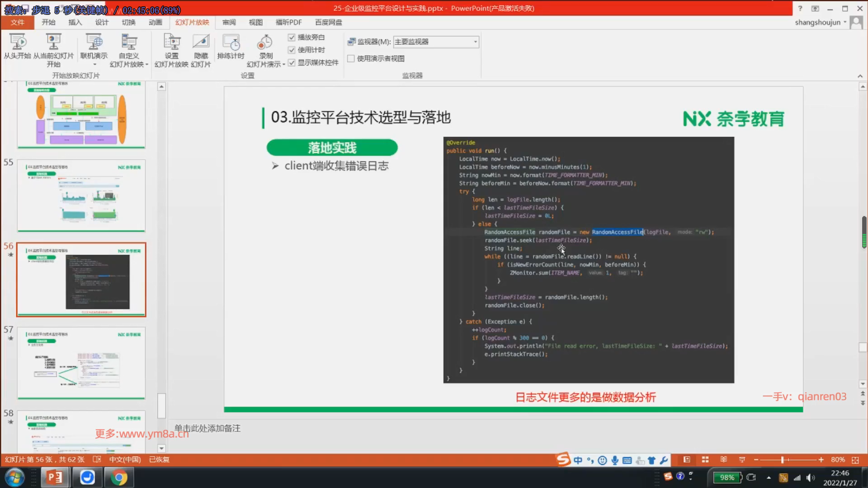868x488 pixels.
Task: Open 设置幻灯片放映 setup icon
Action: point(171,42)
